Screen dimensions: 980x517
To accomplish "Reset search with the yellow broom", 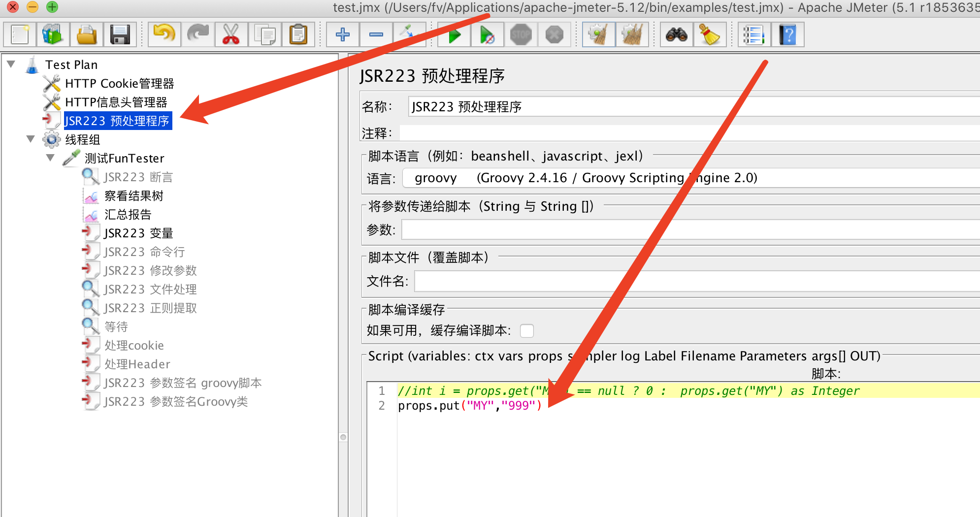I will (x=710, y=35).
